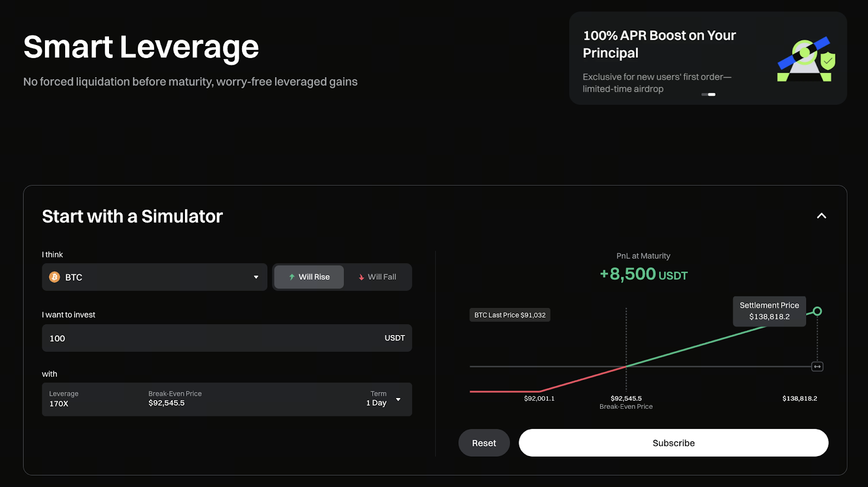Screen dimensions: 868x487
Task: Click the active carousel indicator dash
Action: click(712, 94)
